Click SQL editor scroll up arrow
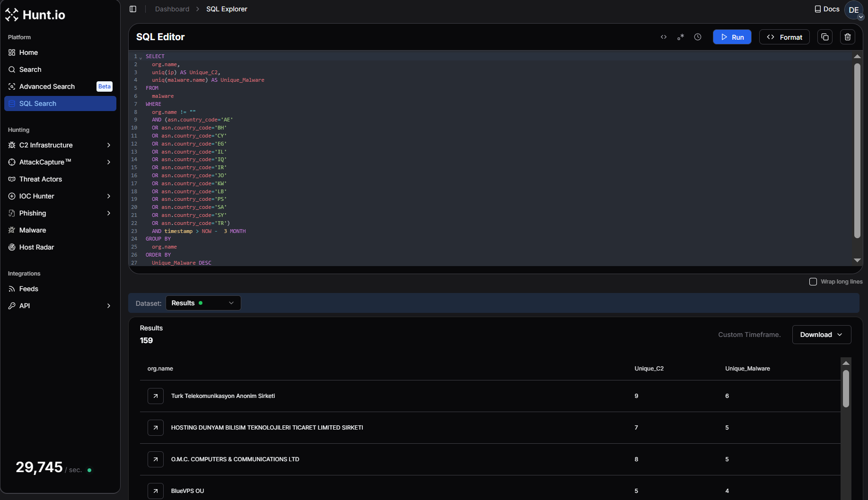 [857, 57]
